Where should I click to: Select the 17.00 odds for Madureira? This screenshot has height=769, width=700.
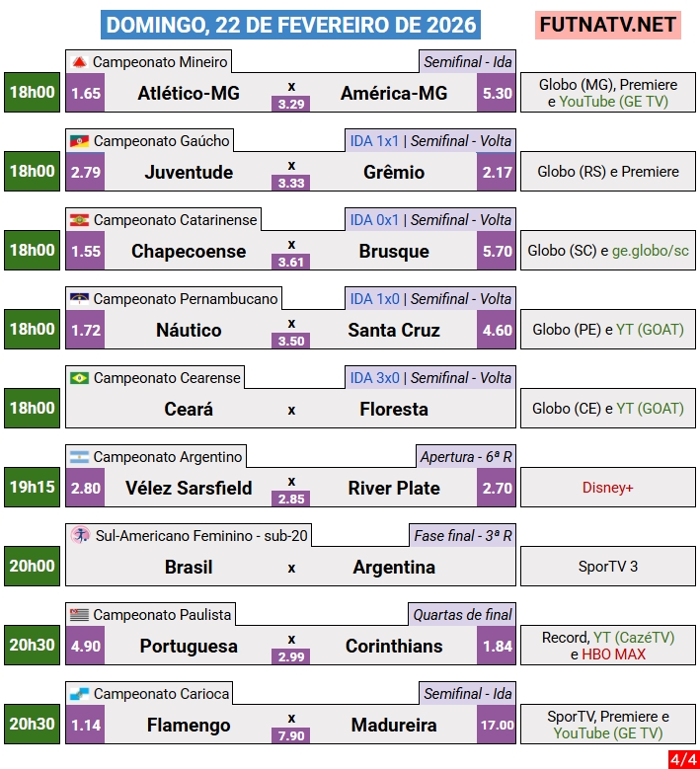[x=497, y=725]
